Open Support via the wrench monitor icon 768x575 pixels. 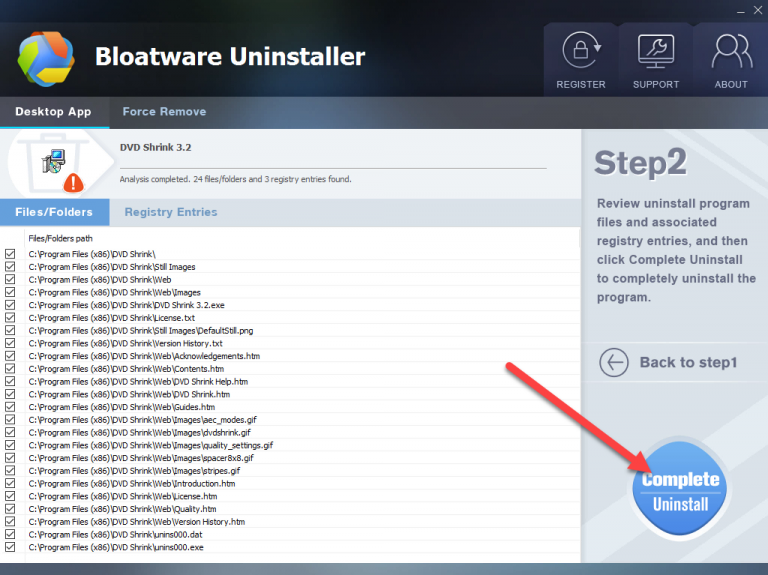pos(656,51)
